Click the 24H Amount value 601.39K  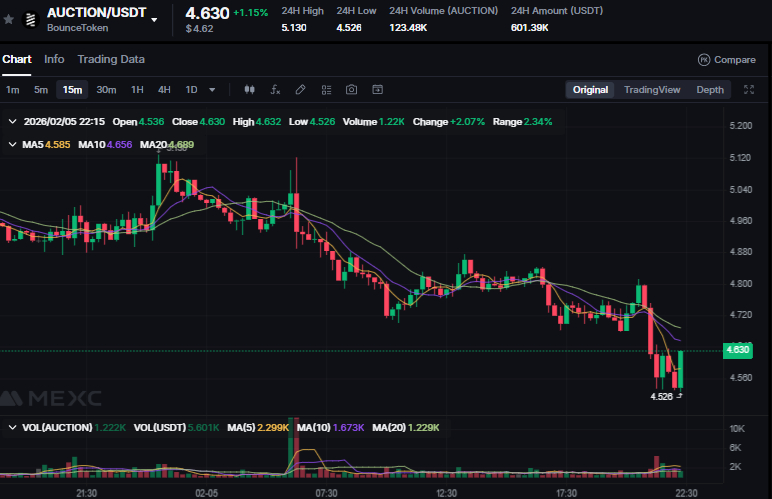pos(530,28)
